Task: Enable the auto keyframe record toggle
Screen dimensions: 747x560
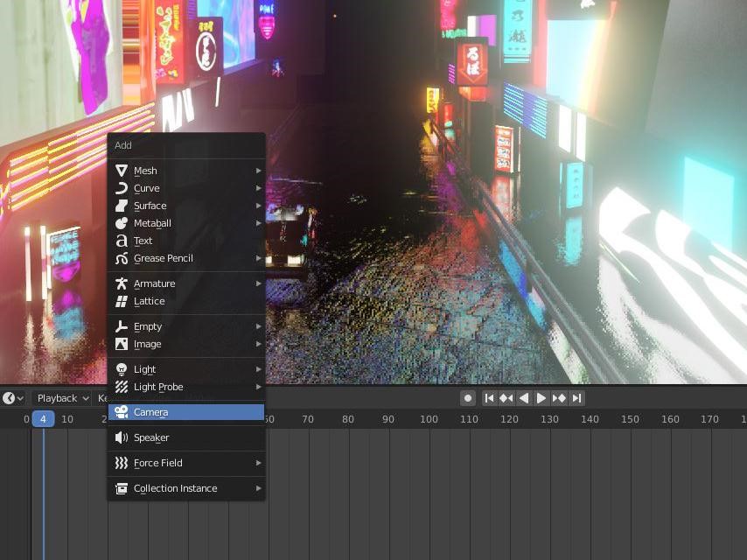Action: pos(468,398)
